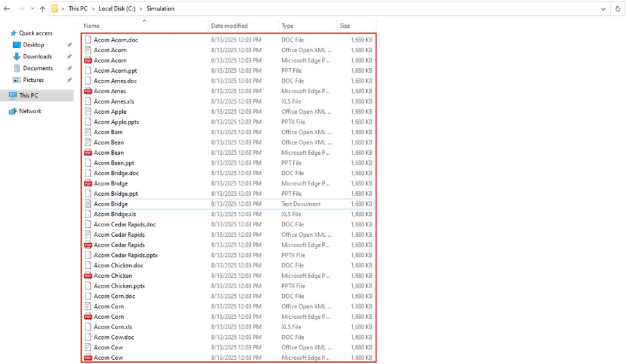This screenshot has width=628, height=364.
Task: Click the Type column header
Action: point(288,26)
